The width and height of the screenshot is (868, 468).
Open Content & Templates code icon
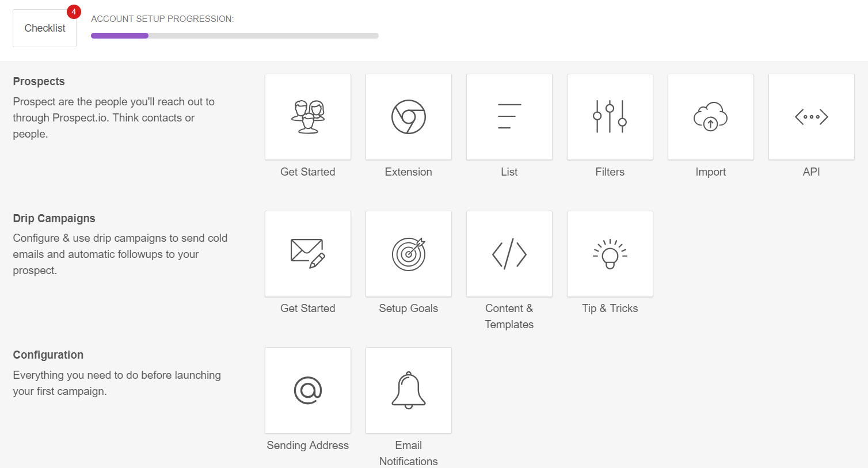(x=509, y=254)
